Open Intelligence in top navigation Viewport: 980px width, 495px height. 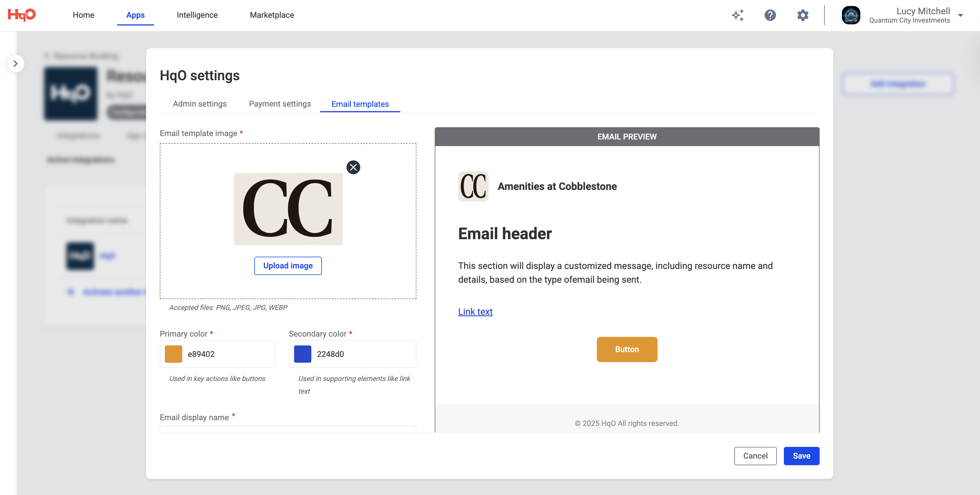[197, 15]
